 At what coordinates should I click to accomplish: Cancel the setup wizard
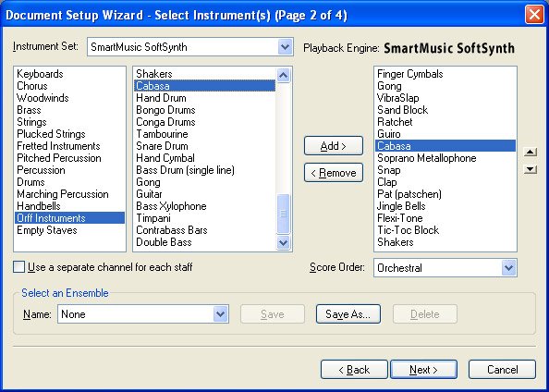[502, 370]
